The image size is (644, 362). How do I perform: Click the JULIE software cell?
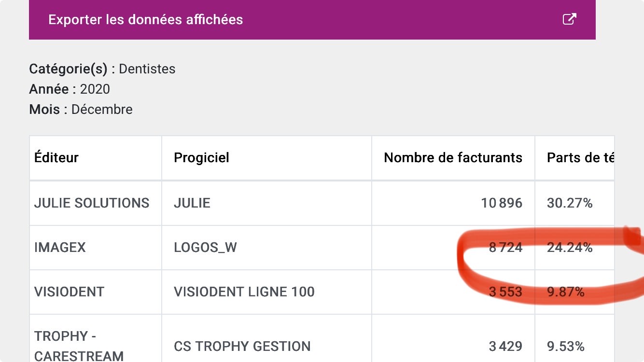tap(192, 203)
